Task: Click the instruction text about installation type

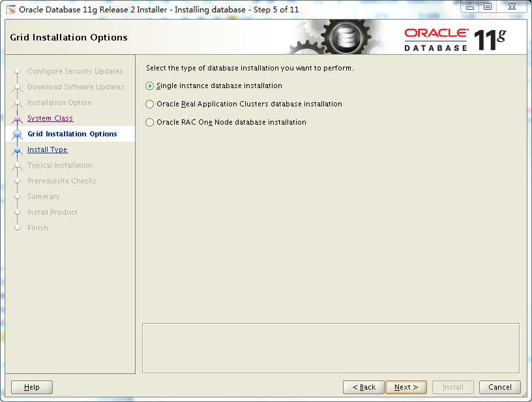Action: point(250,68)
